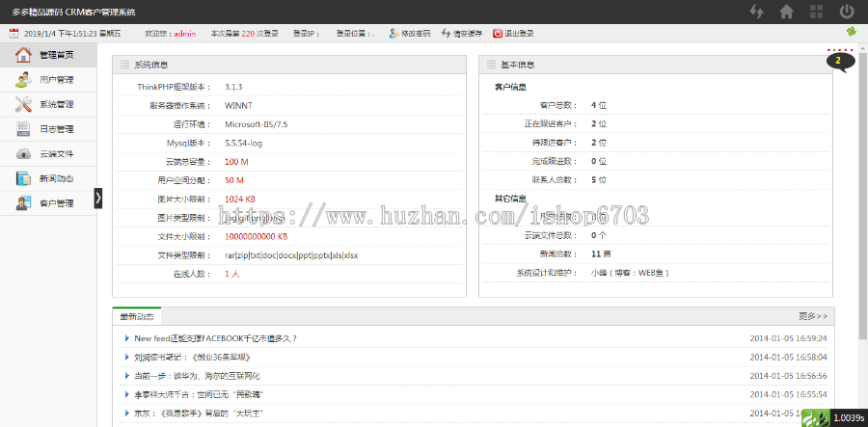The height and width of the screenshot is (427, 868).
Task: Open 新闻动态 in the sidebar
Action: (48, 178)
